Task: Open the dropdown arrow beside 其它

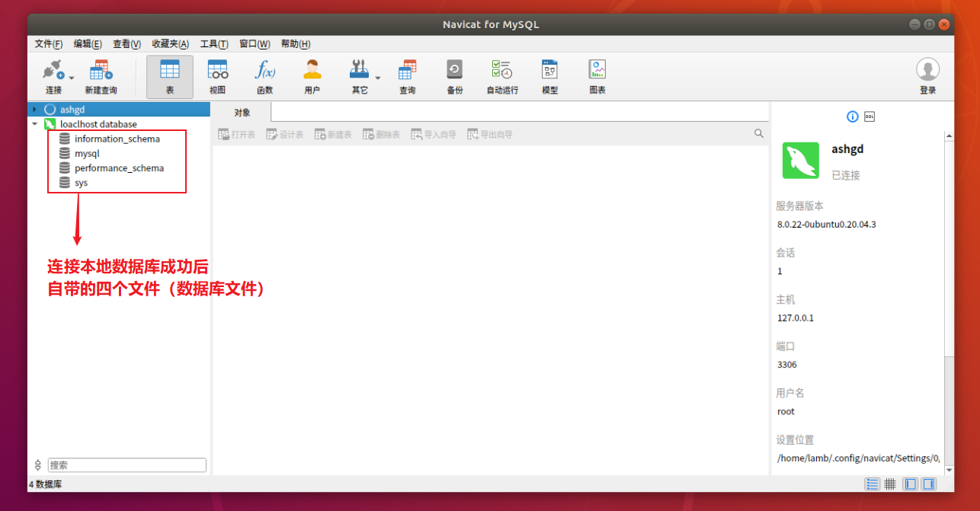Action: (377, 78)
